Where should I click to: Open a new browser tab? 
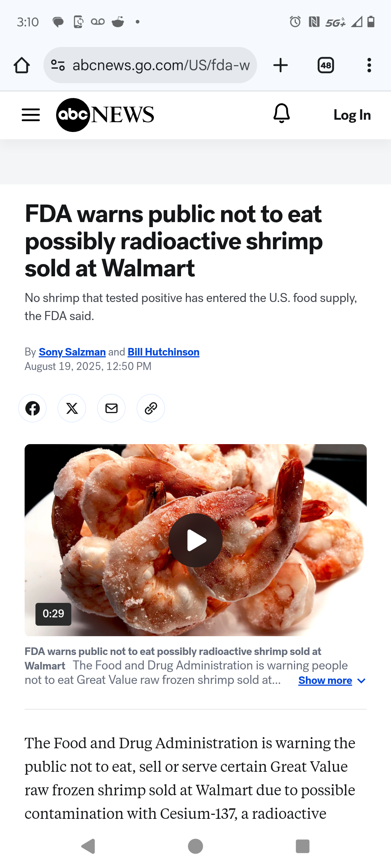[281, 65]
